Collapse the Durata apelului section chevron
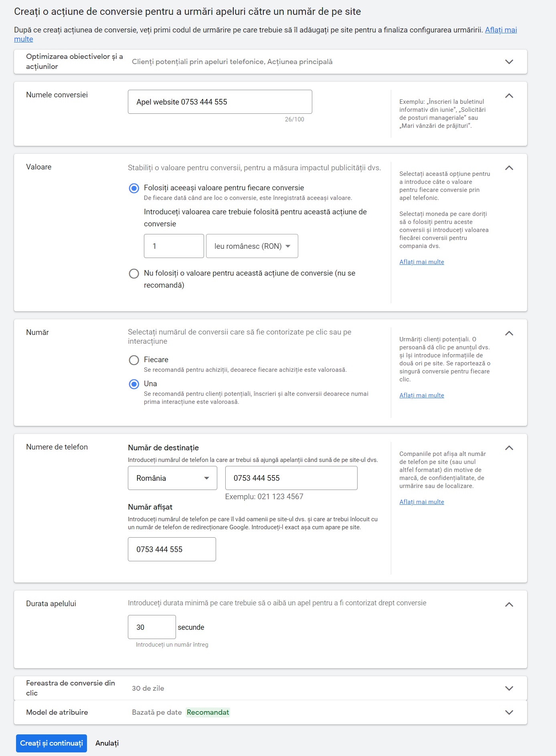 pyautogui.click(x=509, y=605)
